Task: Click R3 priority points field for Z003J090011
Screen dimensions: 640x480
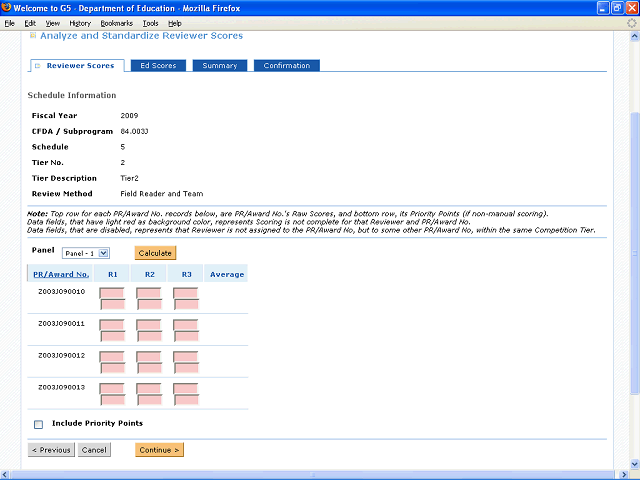Action: point(187,336)
